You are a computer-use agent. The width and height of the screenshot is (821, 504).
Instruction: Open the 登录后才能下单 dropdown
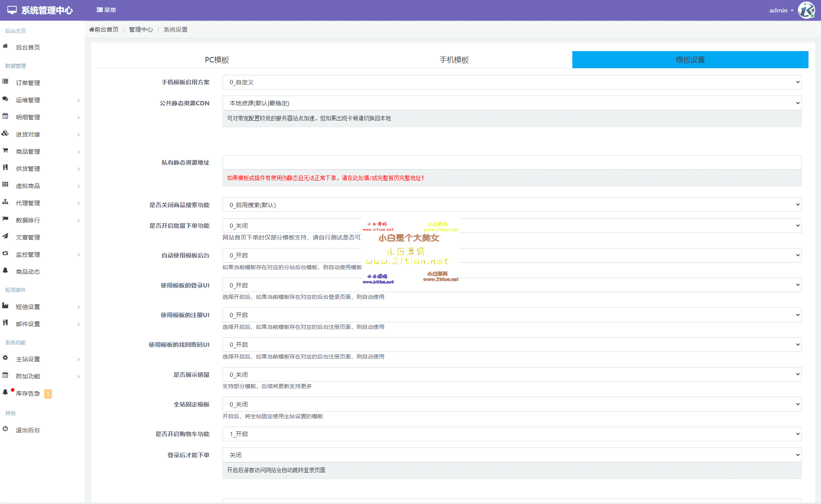(x=511, y=455)
